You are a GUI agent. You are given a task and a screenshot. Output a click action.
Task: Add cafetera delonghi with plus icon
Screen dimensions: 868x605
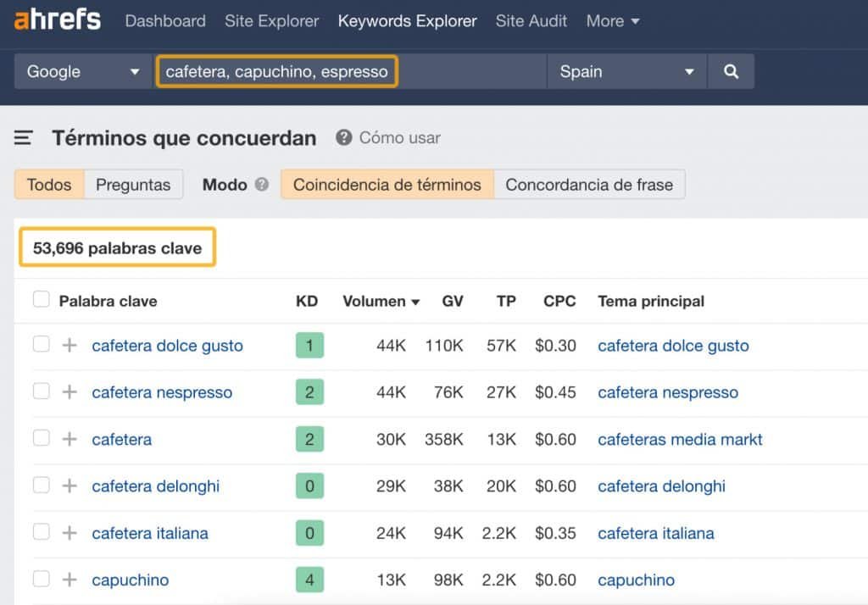tap(70, 486)
